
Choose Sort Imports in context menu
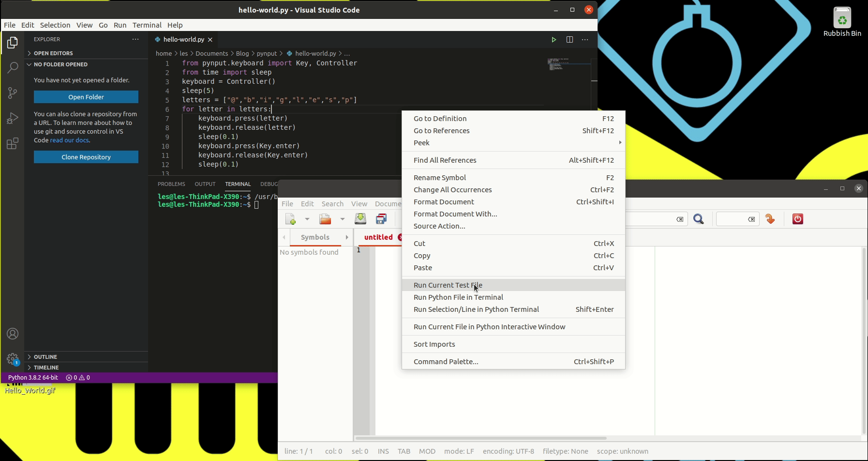click(513, 344)
